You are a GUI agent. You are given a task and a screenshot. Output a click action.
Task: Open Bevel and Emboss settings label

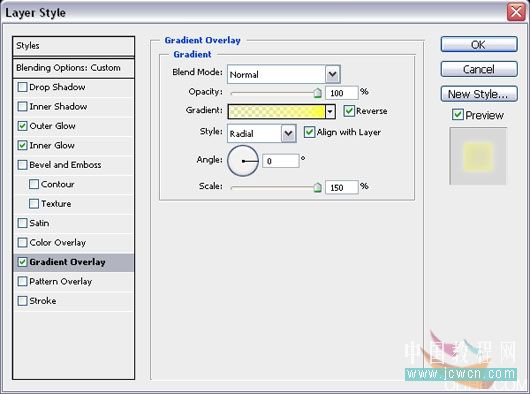coord(66,165)
